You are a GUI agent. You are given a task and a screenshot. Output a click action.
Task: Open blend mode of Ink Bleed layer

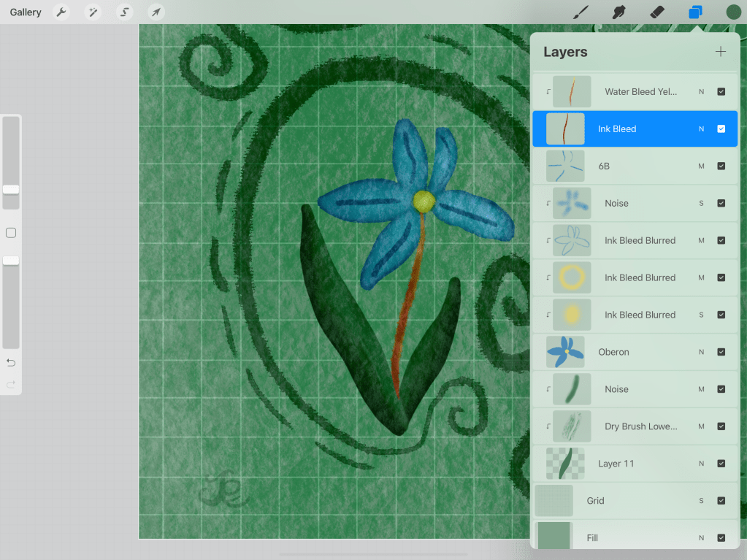tap(701, 129)
